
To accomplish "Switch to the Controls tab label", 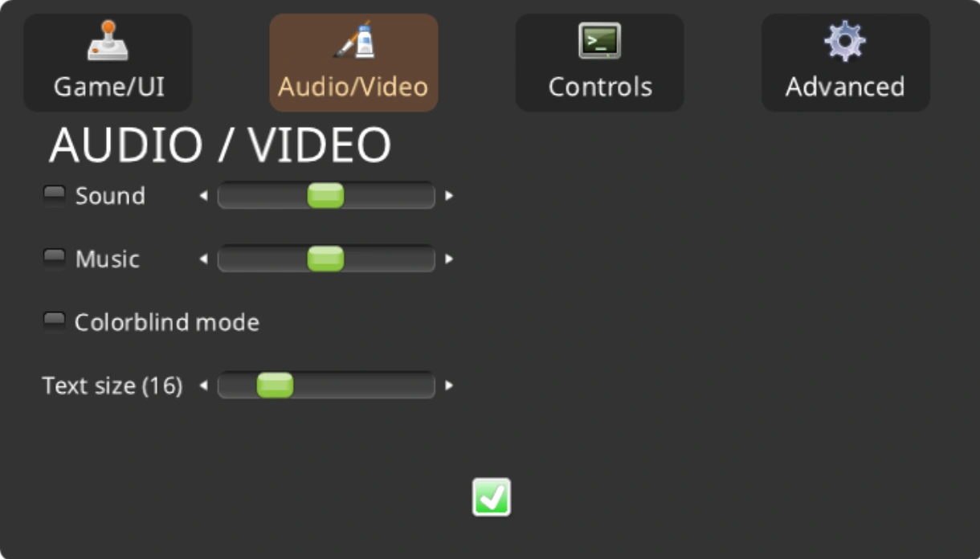I will click(x=600, y=87).
